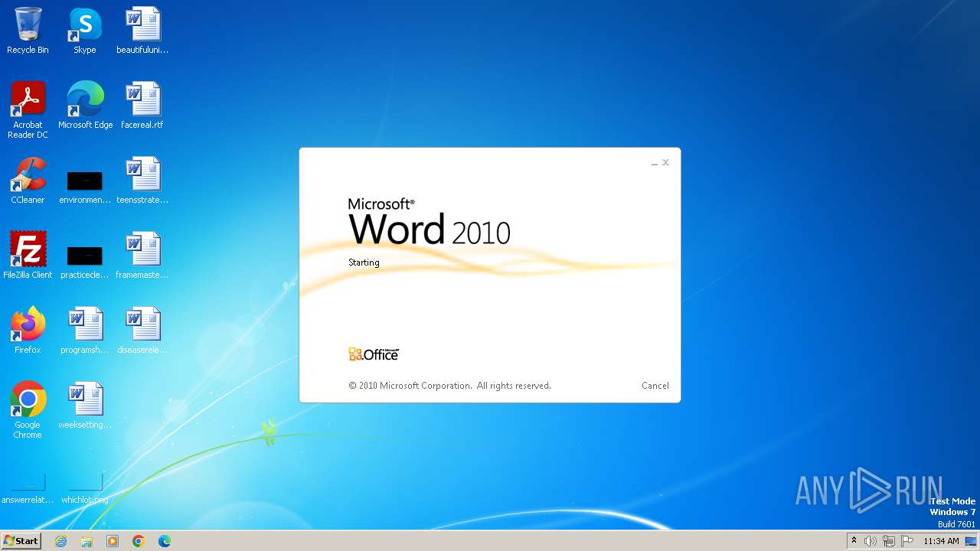Viewport: 980px width, 551px height.
Task: Open the volume speaker tray icon
Action: pyautogui.click(x=870, y=541)
